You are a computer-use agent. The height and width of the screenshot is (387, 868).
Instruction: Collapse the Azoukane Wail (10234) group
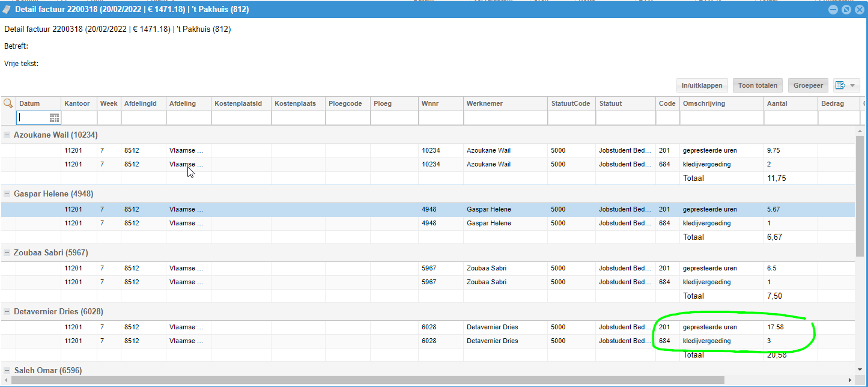click(7, 135)
